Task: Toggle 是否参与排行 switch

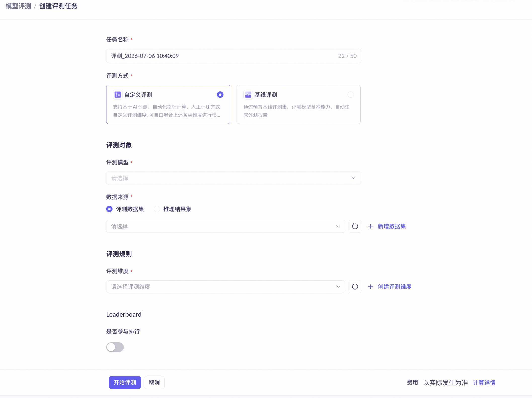Action: point(115,347)
